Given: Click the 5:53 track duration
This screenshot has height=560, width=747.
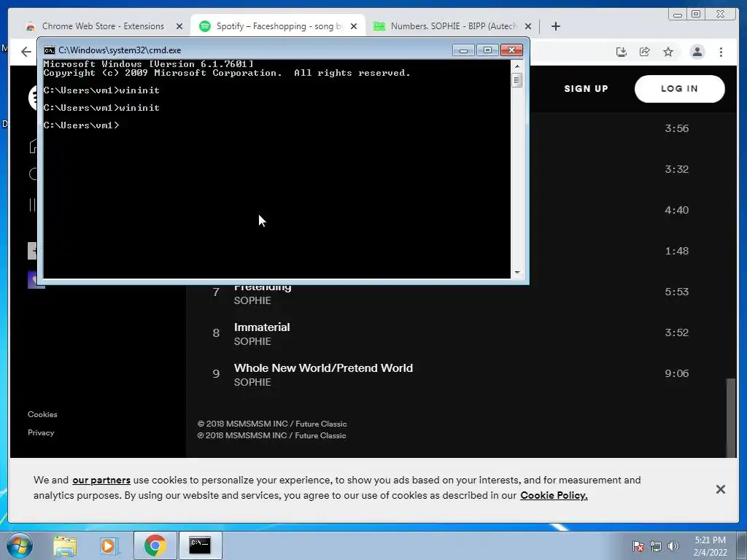Looking at the screenshot, I should coord(676,292).
